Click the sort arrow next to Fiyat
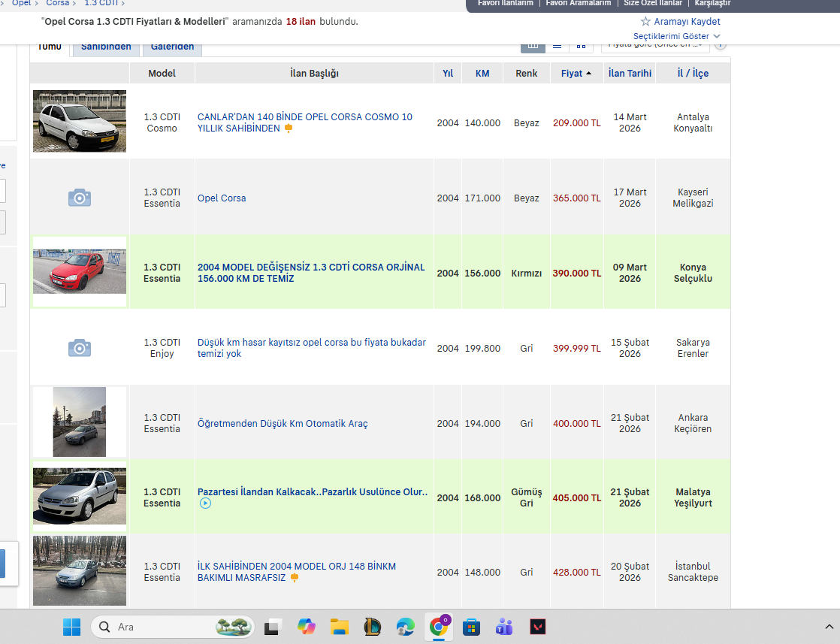The image size is (840, 644). tap(589, 74)
